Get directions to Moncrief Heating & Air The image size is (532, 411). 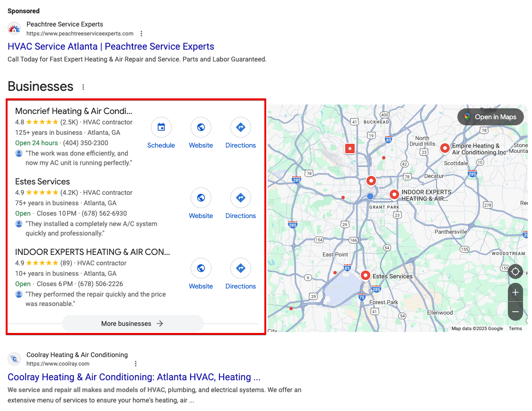(x=240, y=127)
